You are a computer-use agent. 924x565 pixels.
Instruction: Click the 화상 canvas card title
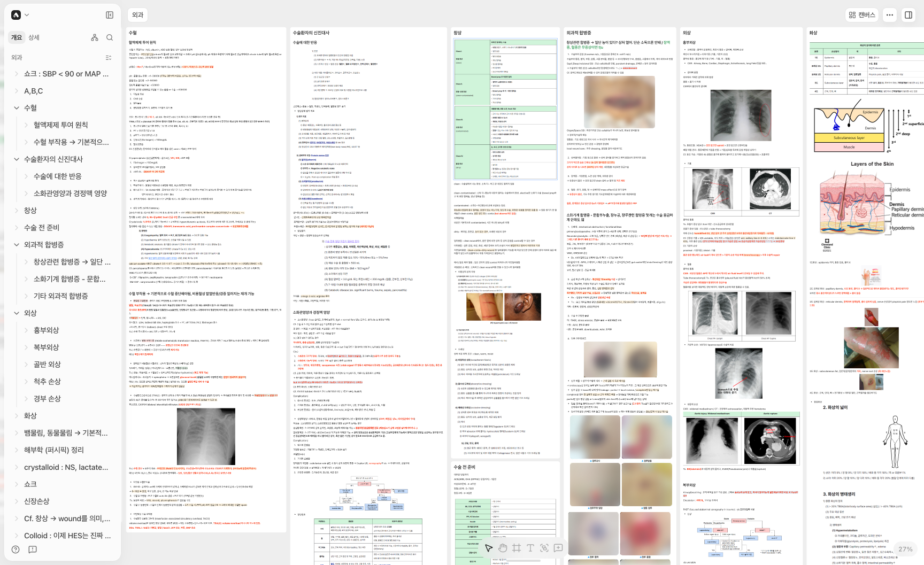point(813,33)
